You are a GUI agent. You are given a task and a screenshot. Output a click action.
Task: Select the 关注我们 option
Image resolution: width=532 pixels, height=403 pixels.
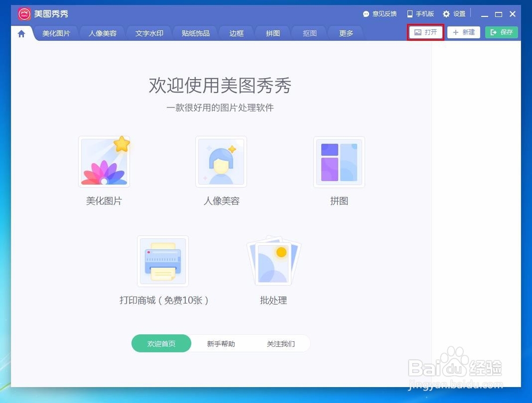tap(280, 343)
